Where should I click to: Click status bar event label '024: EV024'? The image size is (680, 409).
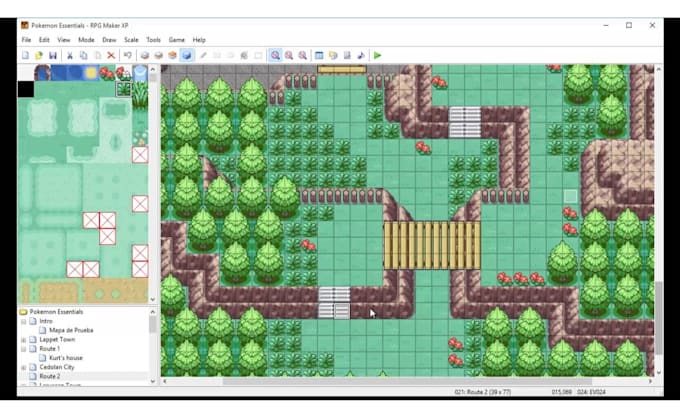point(591,392)
